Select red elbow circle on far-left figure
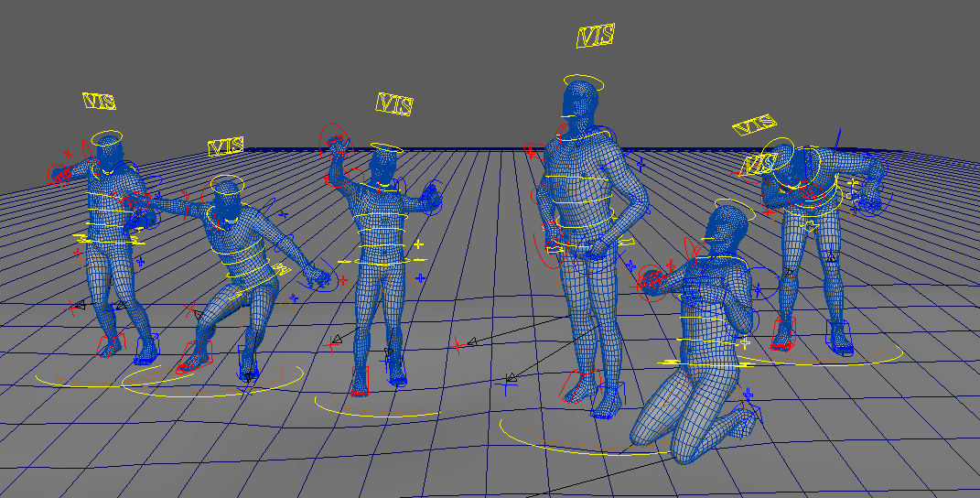Image resolution: width=980 pixels, height=498 pixels. pyautogui.click(x=60, y=174)
